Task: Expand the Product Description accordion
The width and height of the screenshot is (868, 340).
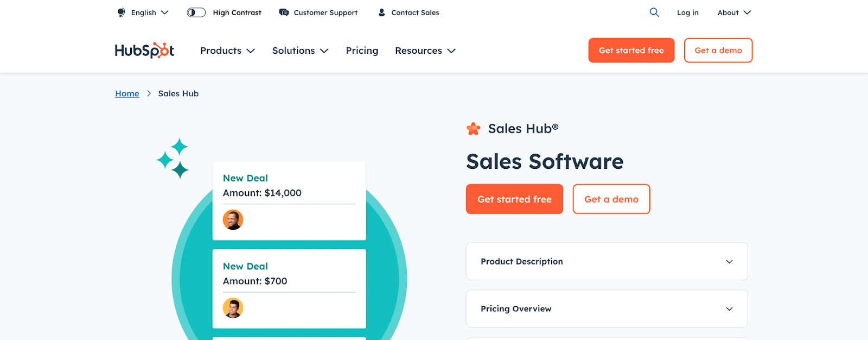Action: pos(607,261)
